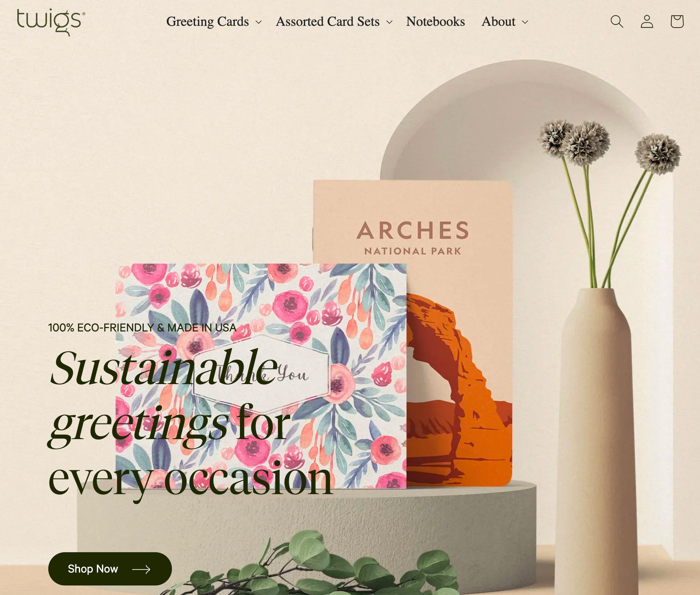Viewport: 700px width, 595px height.
Task: Toggle the Log In account access
Action: 647,21
